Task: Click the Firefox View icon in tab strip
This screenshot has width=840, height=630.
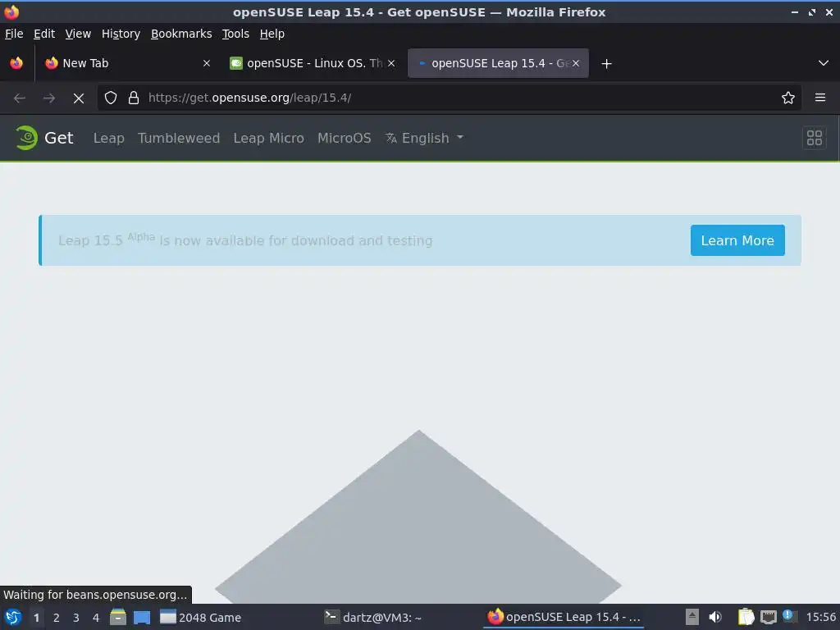Action: (x=16, y=63)
